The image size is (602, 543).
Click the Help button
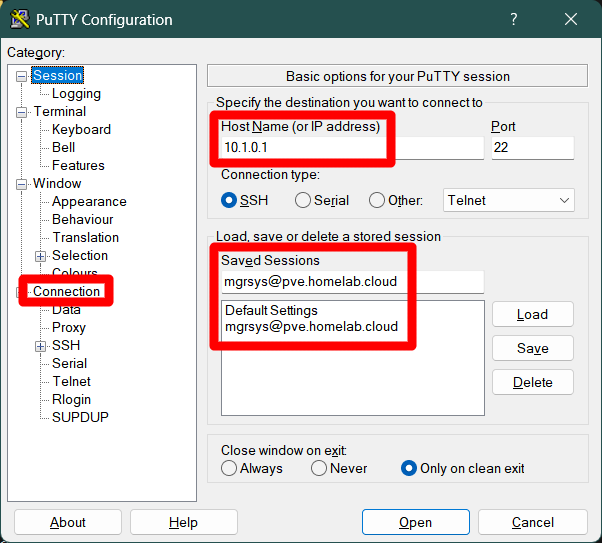click(184, 522)
